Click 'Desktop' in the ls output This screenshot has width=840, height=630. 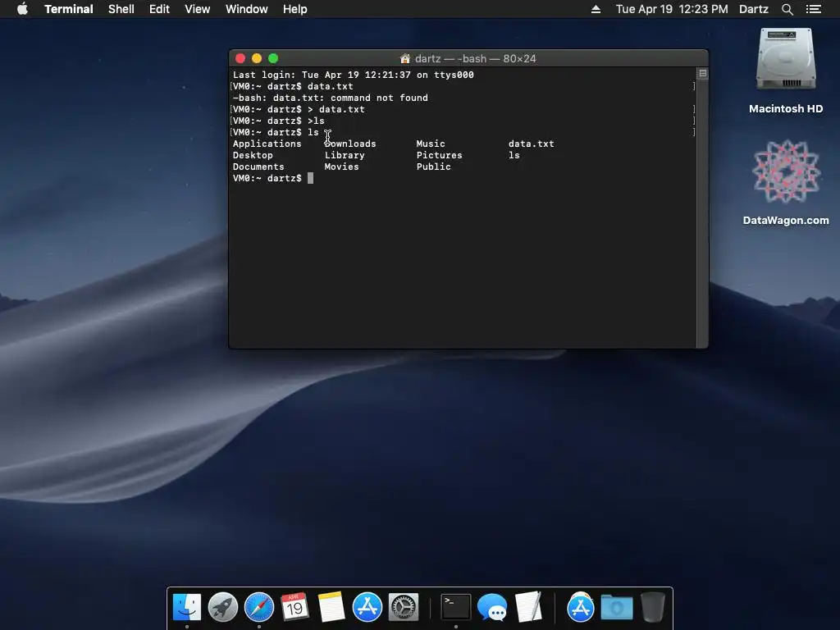tap(253, 155)
